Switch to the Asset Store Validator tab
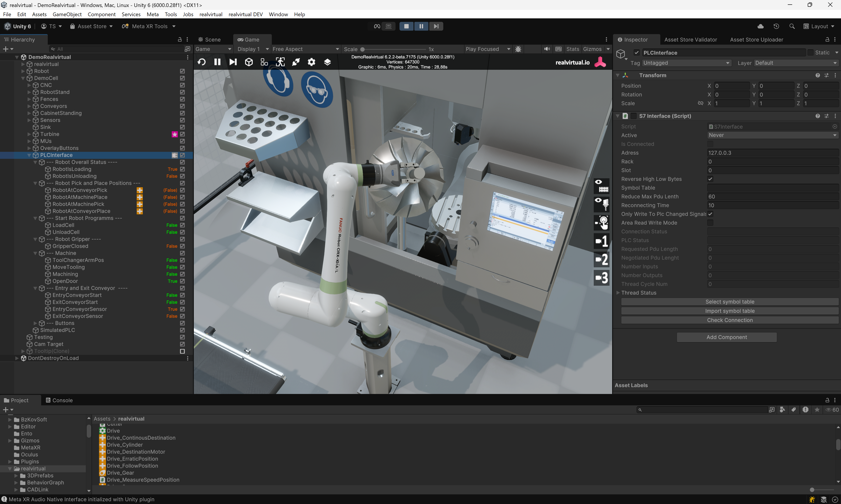Screen dimensions: 841x504 pyautogui.click(x=690, y=39)
